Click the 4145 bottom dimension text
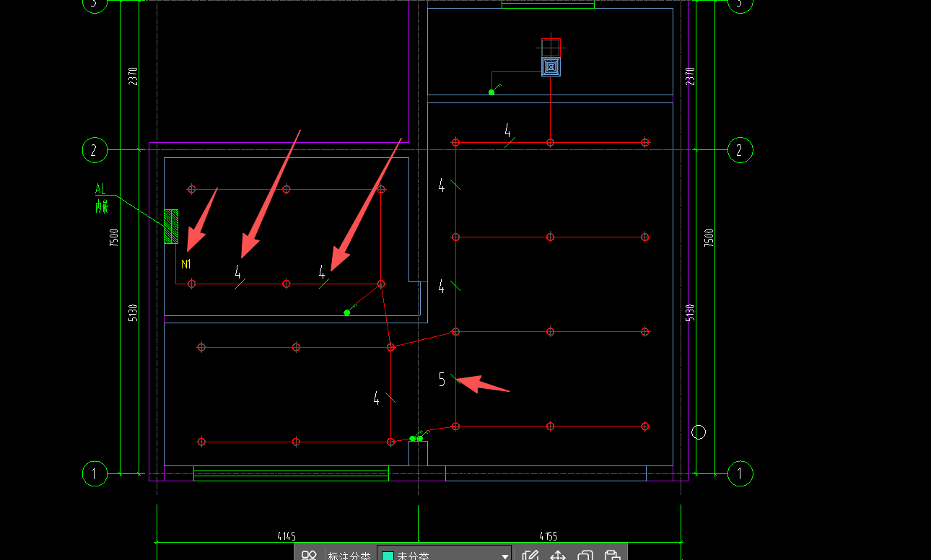 pyautogui.click(x=287, y=536)
